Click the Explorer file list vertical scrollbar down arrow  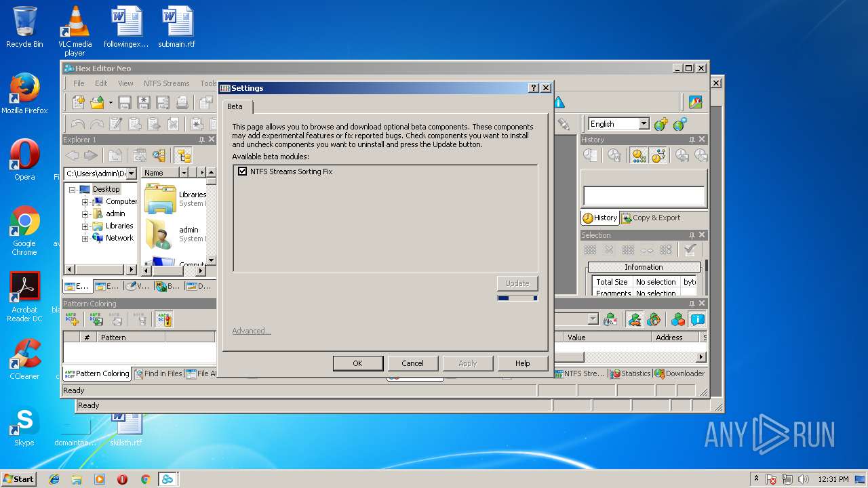pos(211,260)
